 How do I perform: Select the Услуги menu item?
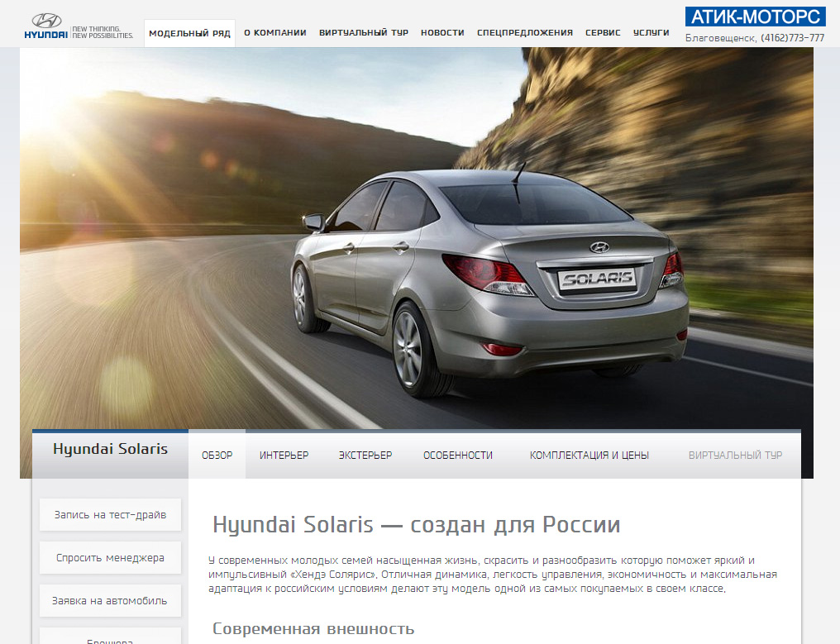pos(651,33)
